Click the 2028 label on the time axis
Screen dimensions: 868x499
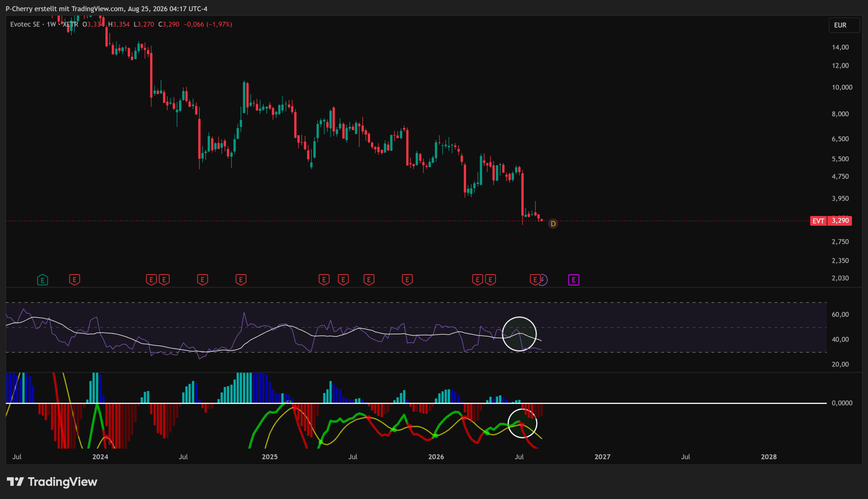click(x=769, y=457)
